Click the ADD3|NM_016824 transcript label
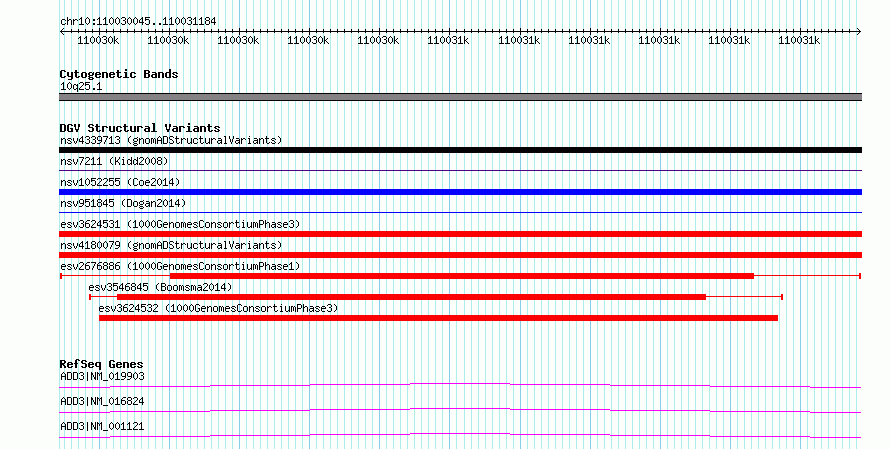 pos(102,401)
